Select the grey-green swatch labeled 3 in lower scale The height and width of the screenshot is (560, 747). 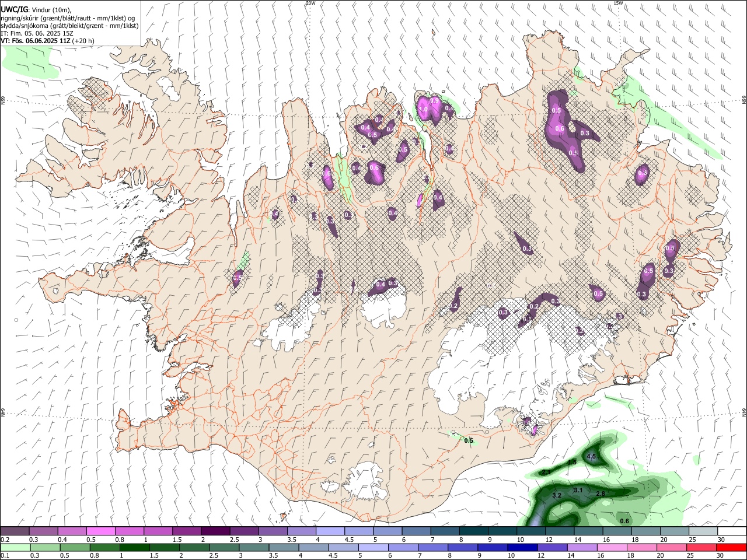coord(253,548)
